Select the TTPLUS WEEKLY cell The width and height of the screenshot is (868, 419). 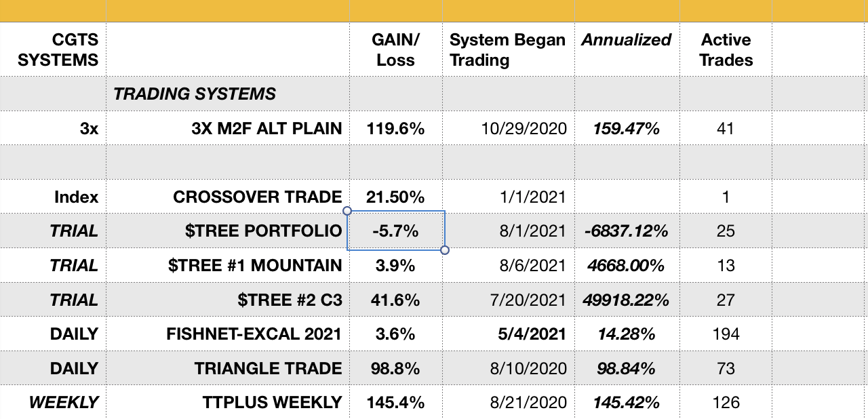(272, 403)
